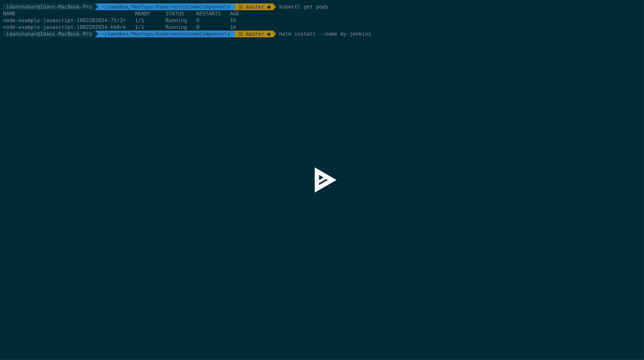This screenshot has height=360, width=644.
Task: Select the git branch icon on first prompt
Action: coord(241,7)
